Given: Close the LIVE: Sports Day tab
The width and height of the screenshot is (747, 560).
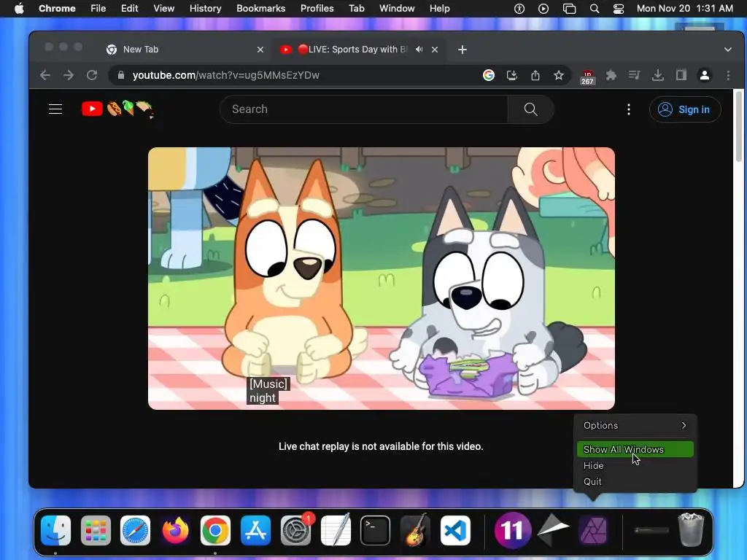Looking at the screenshot, I should click(435, 50).
